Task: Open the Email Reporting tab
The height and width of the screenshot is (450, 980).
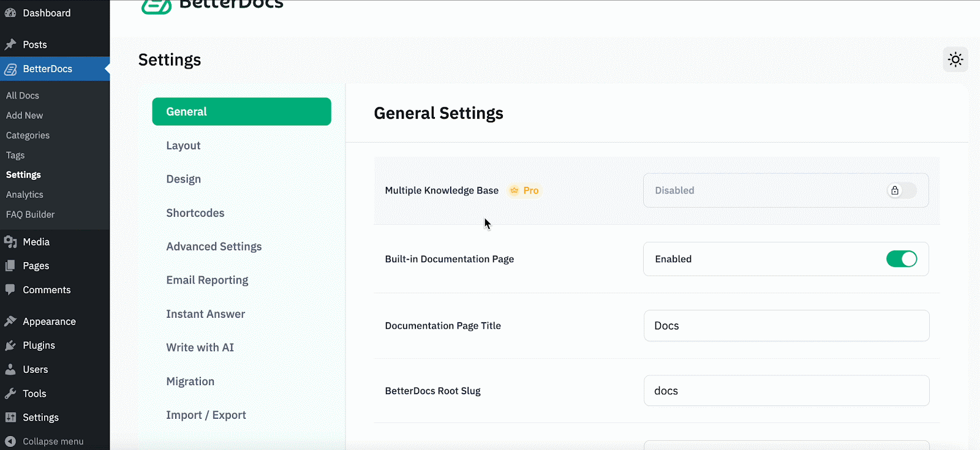Action: 207,280
